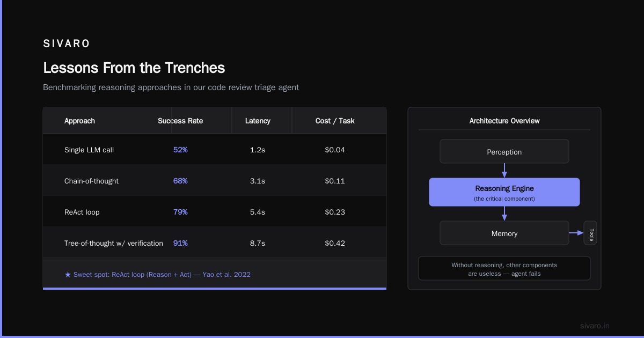The width and height of the screenshot is (644, 338).
Task: Click the Architecture Overview panel title
Action: click(504, 121)
